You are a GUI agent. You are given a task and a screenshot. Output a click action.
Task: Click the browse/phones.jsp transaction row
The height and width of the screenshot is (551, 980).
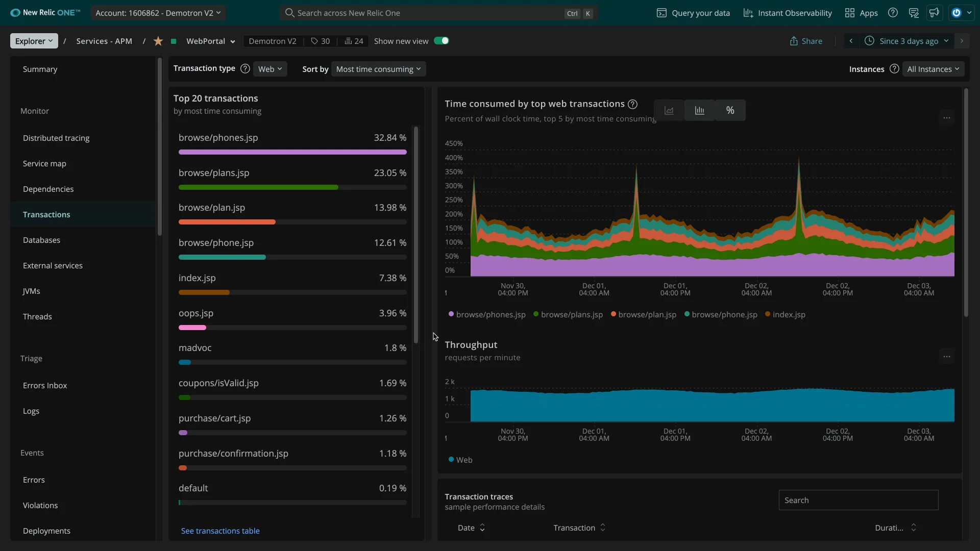pyautogui.click(x=292, y=141)
